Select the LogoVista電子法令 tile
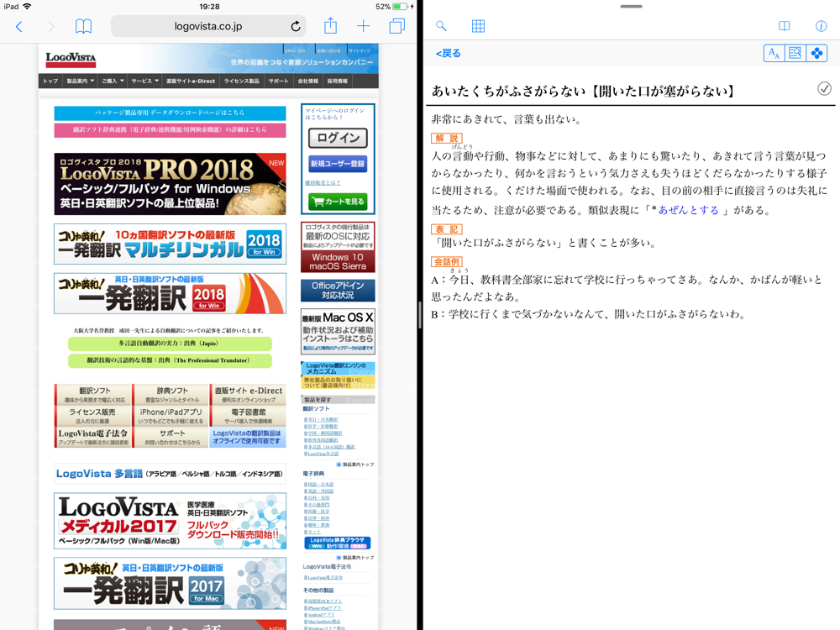The image size is (840, 630). pos(94,437)
